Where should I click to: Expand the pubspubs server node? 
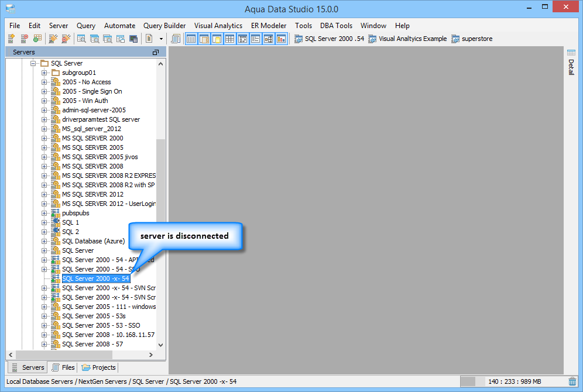(x=44, y=214)
